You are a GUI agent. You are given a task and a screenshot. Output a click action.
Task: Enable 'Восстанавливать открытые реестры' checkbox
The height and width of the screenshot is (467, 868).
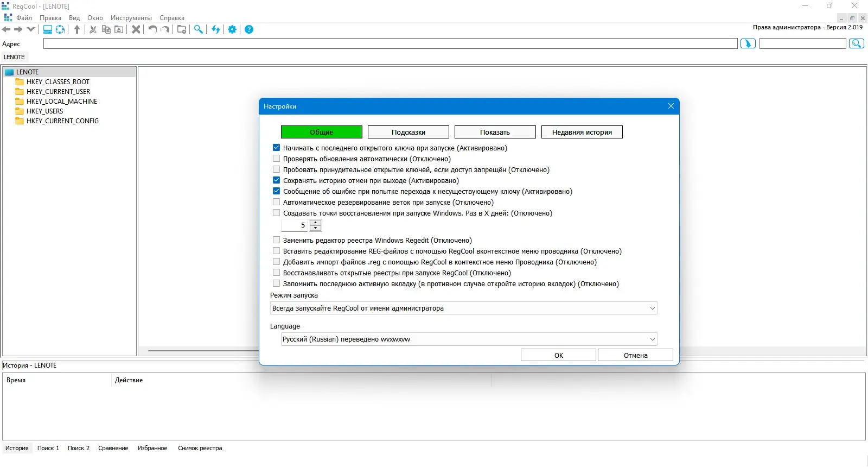pos(277,273)
